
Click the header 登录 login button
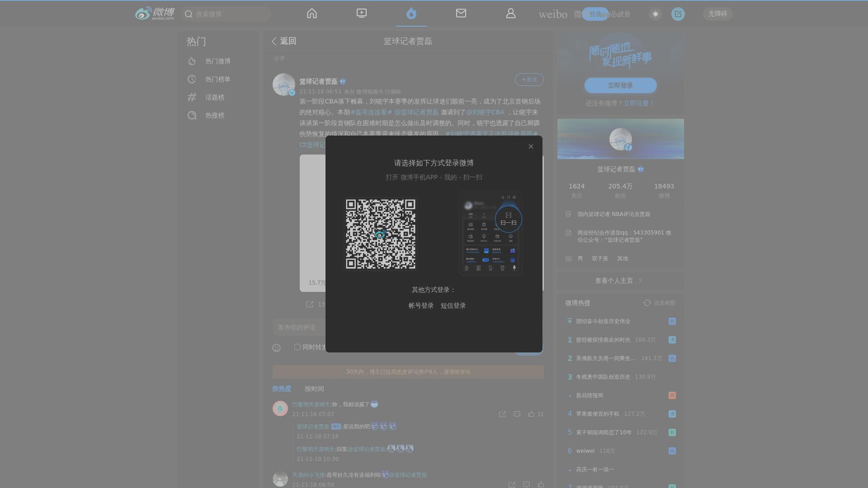click(595, 14)
